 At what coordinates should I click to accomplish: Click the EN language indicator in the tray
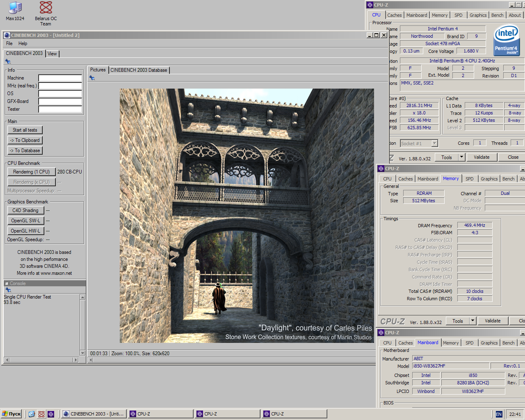(x=499, y=414)
